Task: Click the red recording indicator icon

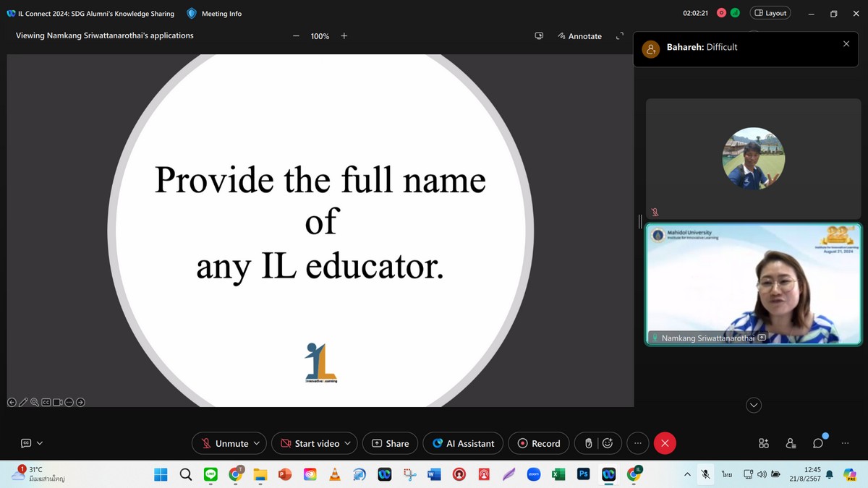Action: pos(721,13)
